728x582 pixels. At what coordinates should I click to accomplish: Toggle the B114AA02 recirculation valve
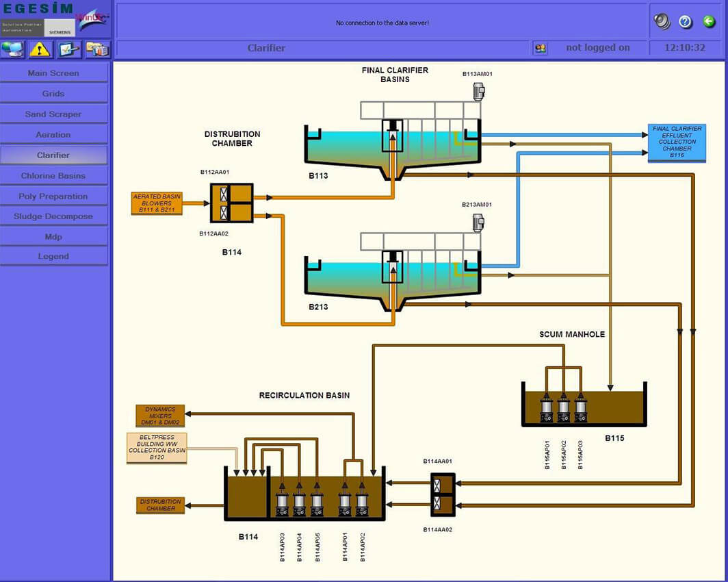437,505
